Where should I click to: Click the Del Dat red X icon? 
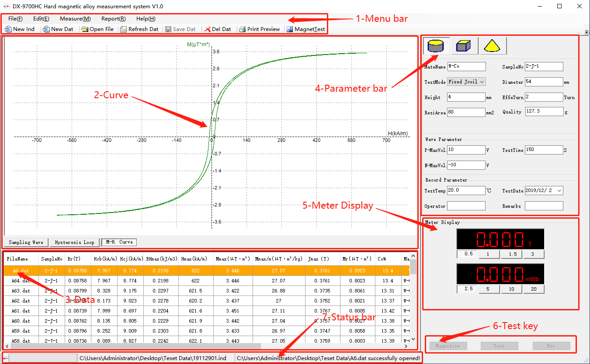tap(208, 29)
